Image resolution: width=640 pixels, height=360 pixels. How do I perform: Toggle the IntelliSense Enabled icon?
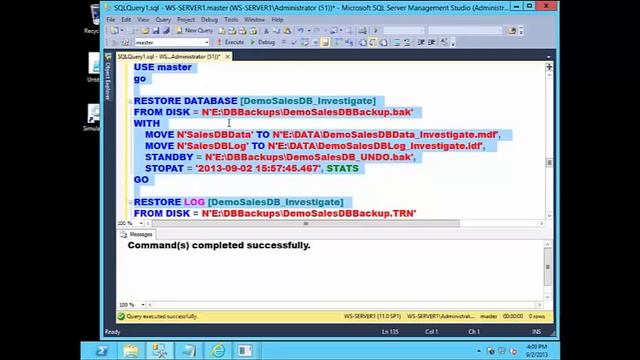pos(325,42)
